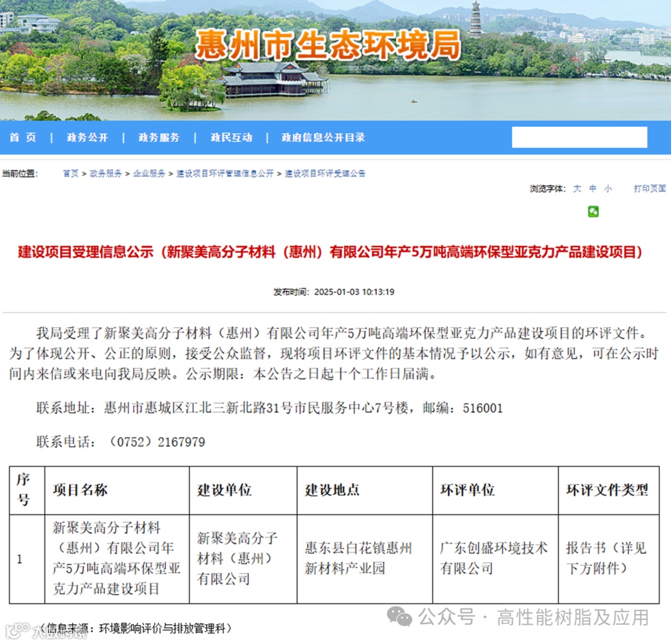Screen dimensions: 671x644
Task: Set browsing font size to 中
Action: click(x=593, y=188)
